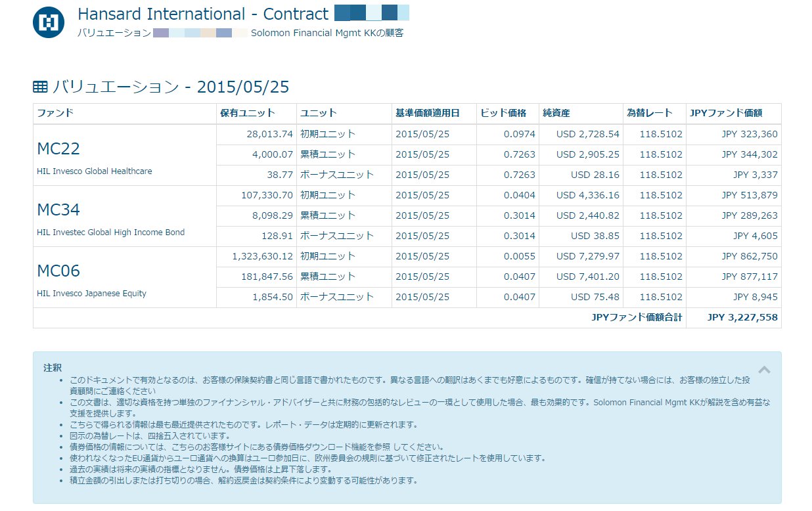Click HIL Investec Global High Income Bond name

(111, 233)
